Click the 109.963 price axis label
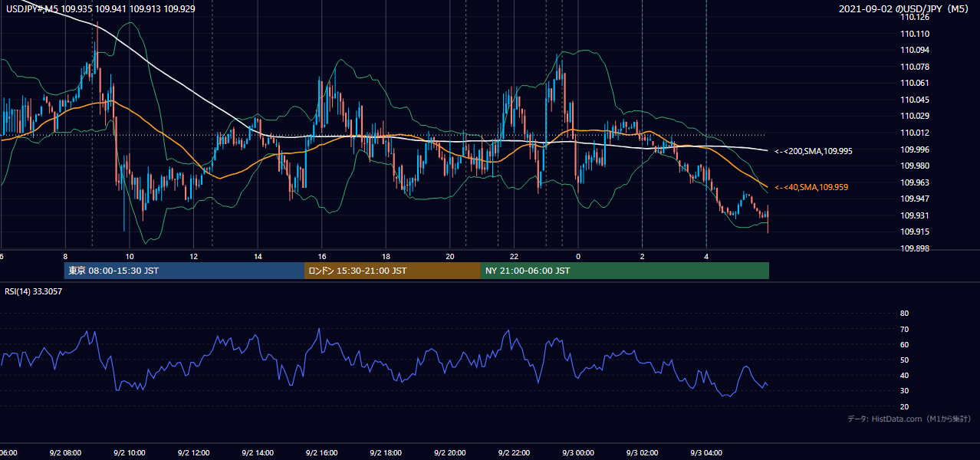 coord(916,182)
